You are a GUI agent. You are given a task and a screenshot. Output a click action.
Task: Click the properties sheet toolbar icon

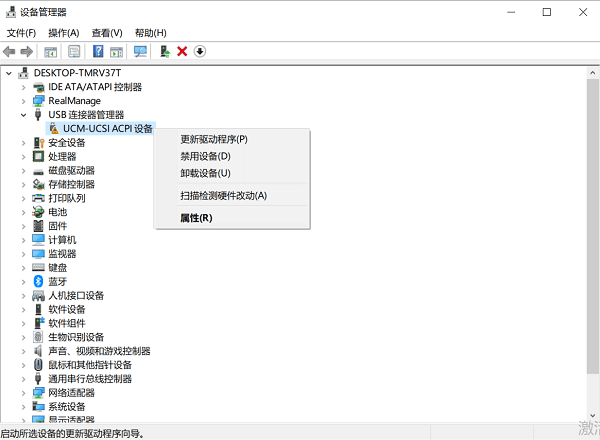click(x=74, y=51)
